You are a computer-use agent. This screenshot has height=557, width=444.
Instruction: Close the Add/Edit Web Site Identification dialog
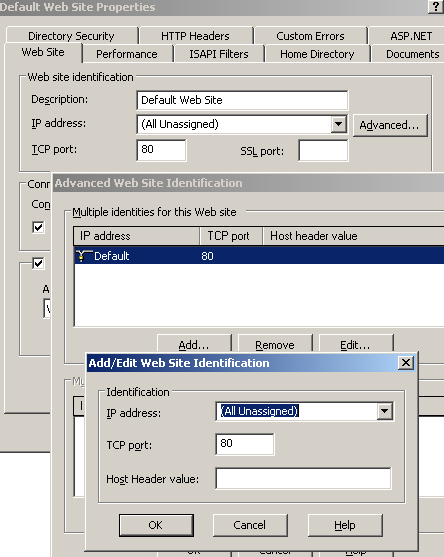click(406, 363)
